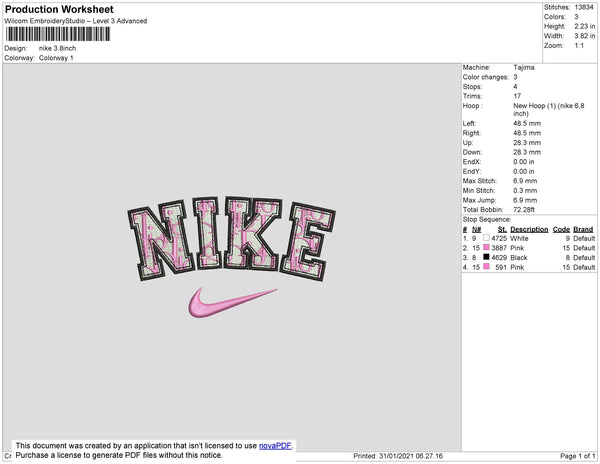Select the Black color swatch in stop 3
600x464 pixels.
coord(486,257)
